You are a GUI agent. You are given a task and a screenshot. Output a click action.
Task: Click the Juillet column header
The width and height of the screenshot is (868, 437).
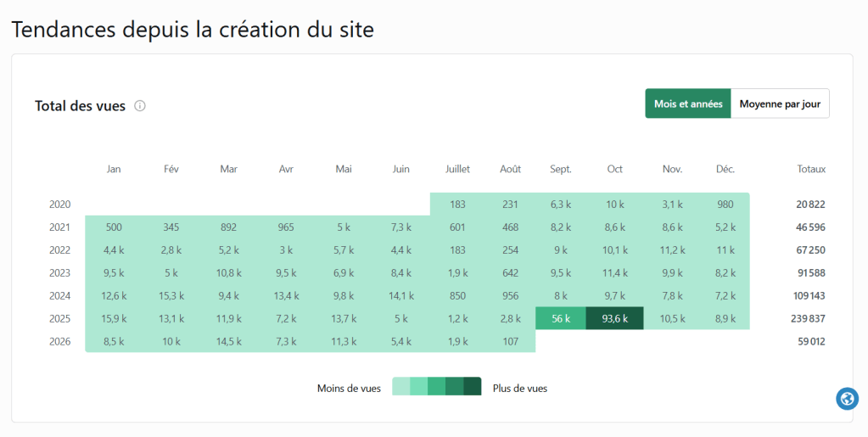pos(457,169)
